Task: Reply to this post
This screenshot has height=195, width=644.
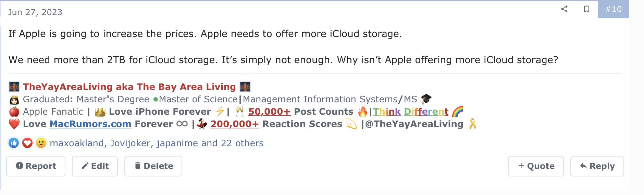Action: [597, 166]
